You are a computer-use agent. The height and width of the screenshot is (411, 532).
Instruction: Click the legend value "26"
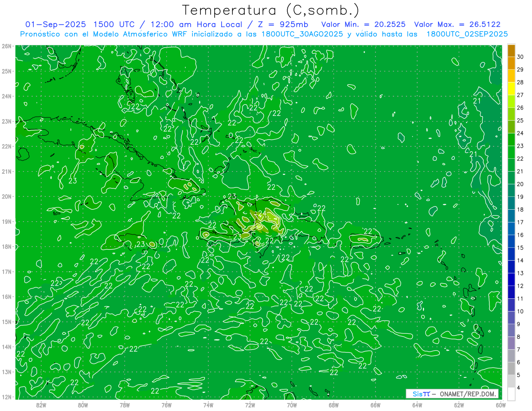(x=520, y=107)
